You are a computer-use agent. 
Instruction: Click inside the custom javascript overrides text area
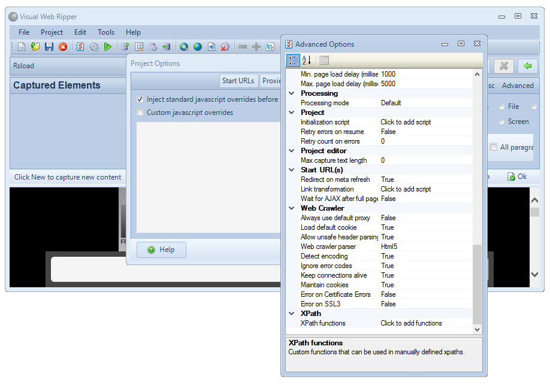[x=208, y=177]
